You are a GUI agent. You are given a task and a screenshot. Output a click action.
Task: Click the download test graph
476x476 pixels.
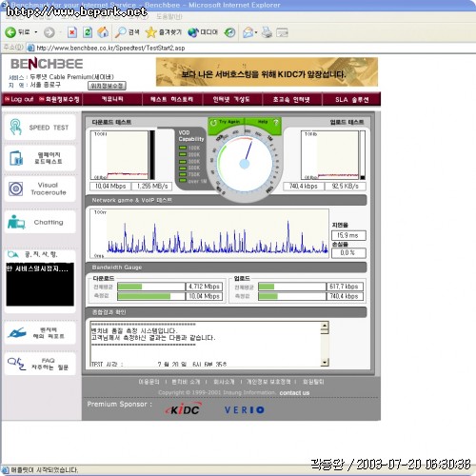tap(120, 155)
